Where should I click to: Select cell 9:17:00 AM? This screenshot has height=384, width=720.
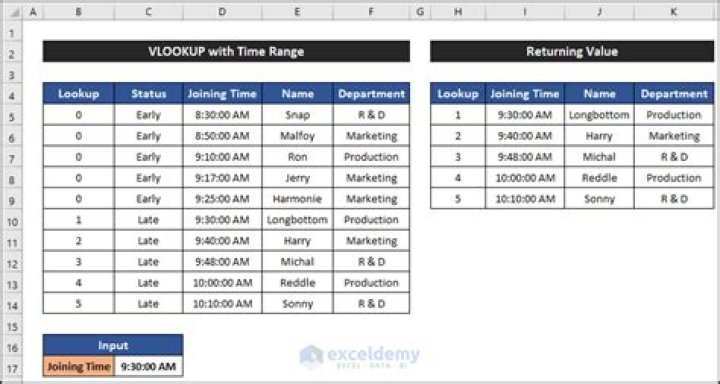(222, 178)
